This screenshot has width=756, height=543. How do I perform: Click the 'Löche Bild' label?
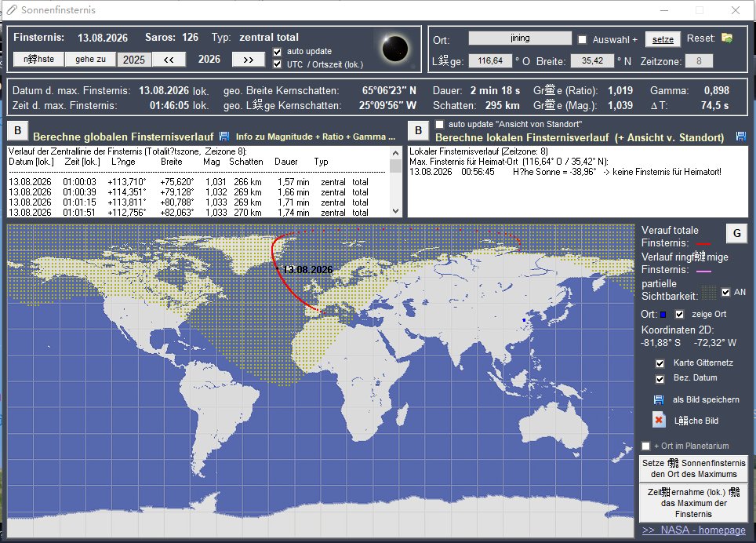click(696, 421)
